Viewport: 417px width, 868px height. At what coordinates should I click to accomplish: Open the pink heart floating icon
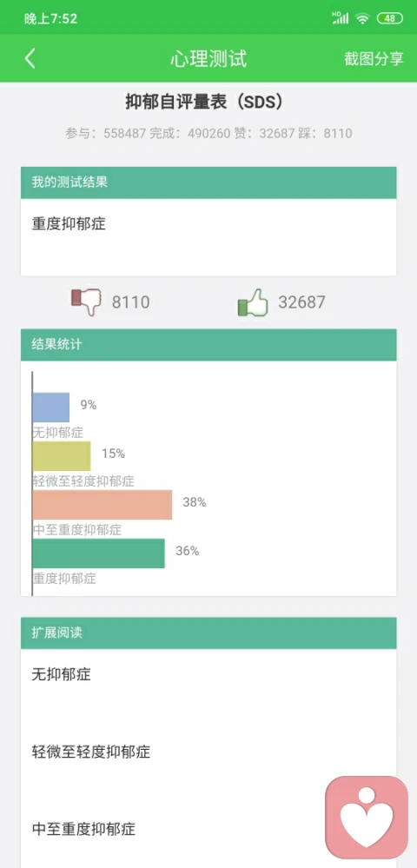pyautogui.click(x=367, y=817)
